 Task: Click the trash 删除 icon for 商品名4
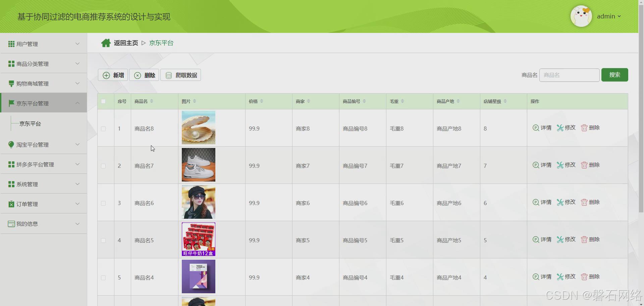(584, 277)
